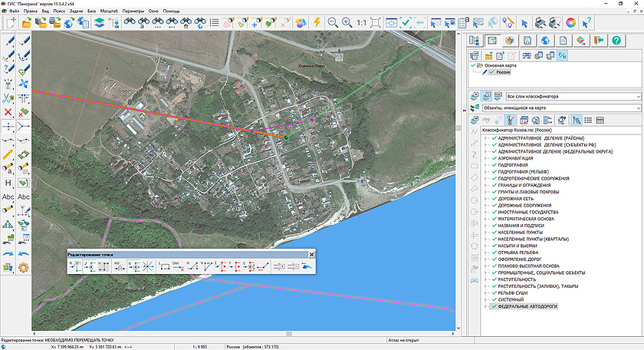Toggle checkmark for ДОРОЖНАЯ СЕТЬ layer
The height and width of the screenshot is (350, 644).
pos(493,199)
